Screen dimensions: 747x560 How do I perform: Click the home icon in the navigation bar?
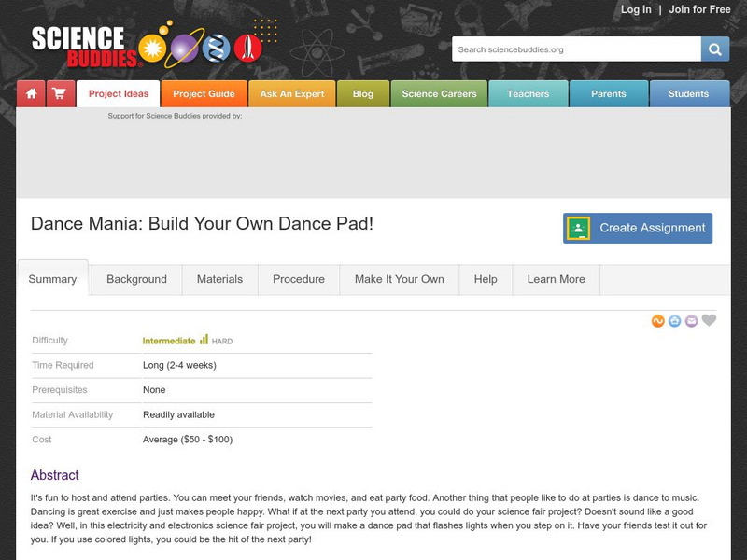(x=32, y=93)
